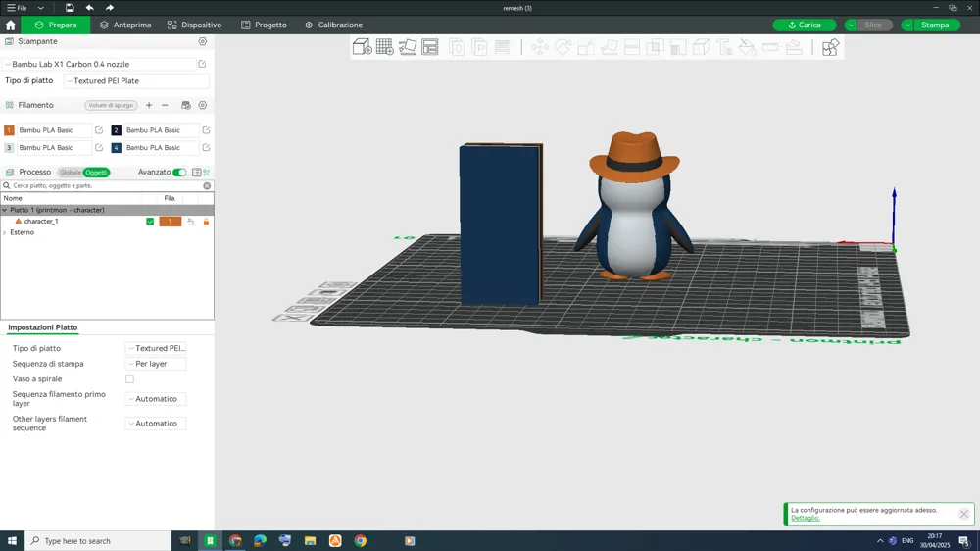Screen dimensions: 980x551
Task: Open Sequenza filamento primo layer dropdown
Action: pos(156,399)
